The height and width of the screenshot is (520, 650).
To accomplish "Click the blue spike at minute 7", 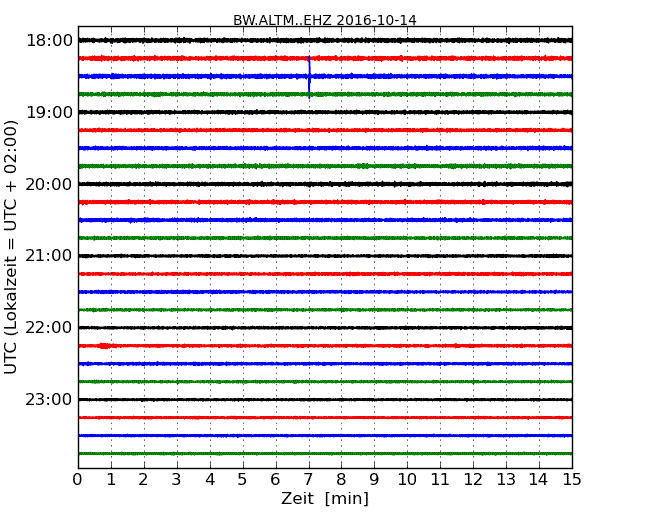I will click(x=309, y=77).
